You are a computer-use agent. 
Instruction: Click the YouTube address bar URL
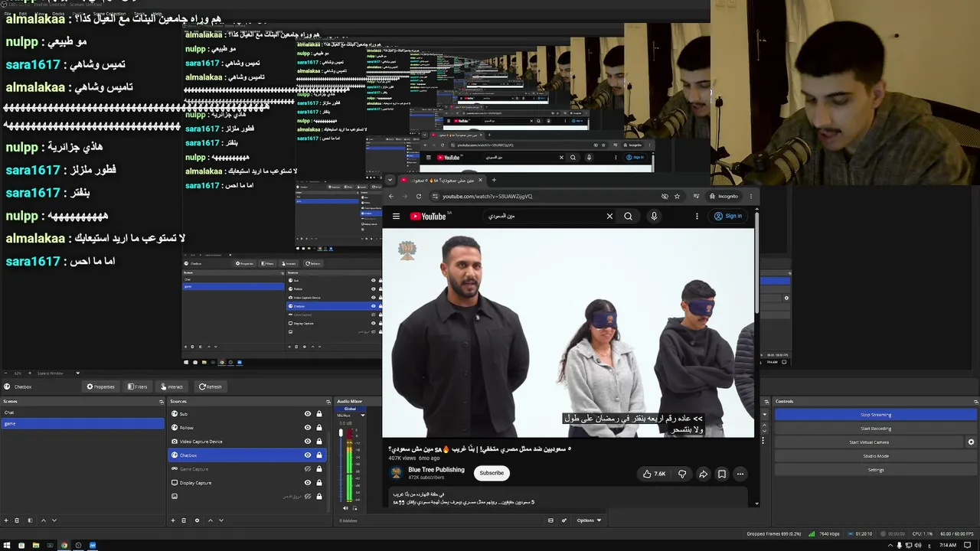pos(487,196)
